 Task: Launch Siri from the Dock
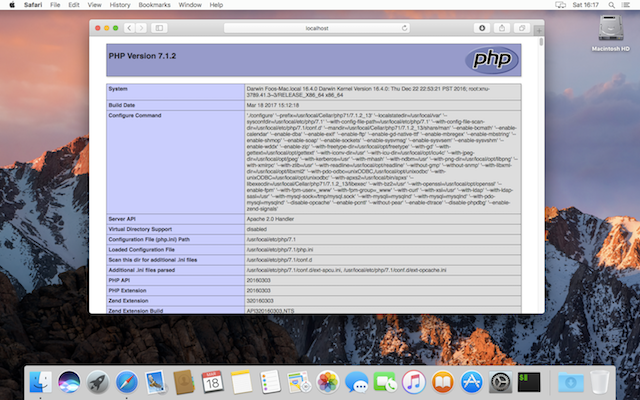[69, 382]
